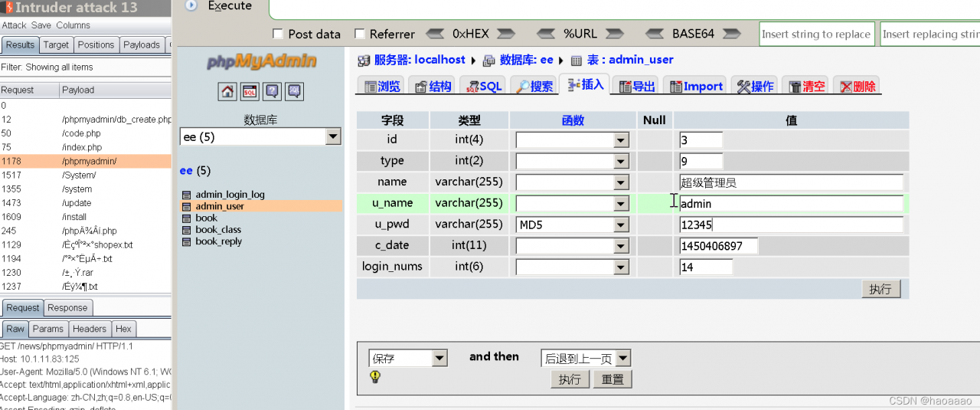This screenshot has width=980, height=410.
Task: Open phpMyAdmin home icon
Action: (227, 92)
